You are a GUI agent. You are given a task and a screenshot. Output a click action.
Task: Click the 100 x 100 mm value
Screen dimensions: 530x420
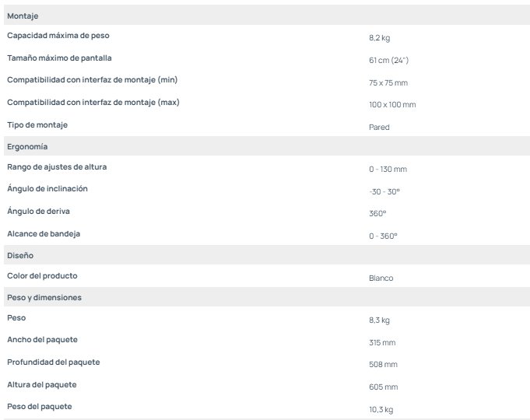392,105
